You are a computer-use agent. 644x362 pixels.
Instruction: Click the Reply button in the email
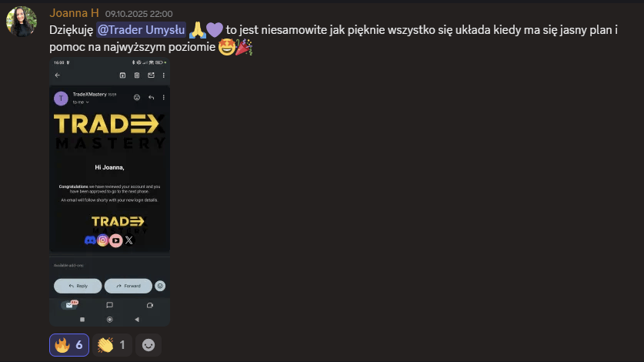(x=78, y=286)
